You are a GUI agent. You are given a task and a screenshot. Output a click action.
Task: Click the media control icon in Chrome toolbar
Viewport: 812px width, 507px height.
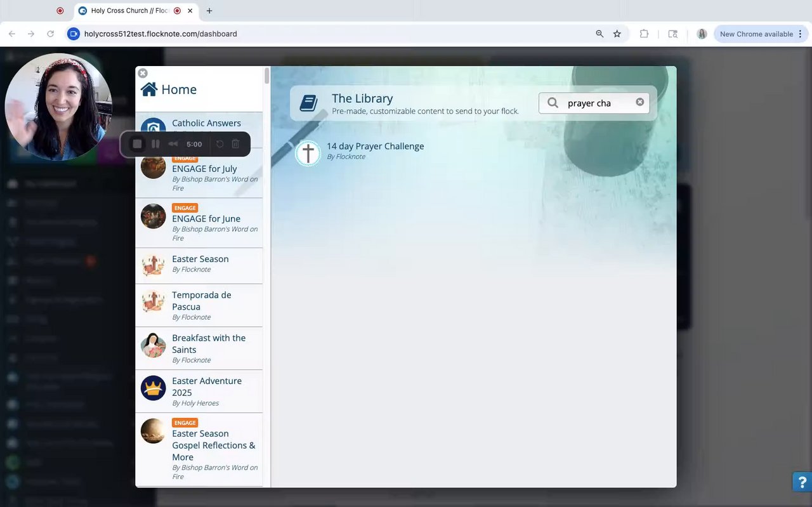click(x=673, y=34)
